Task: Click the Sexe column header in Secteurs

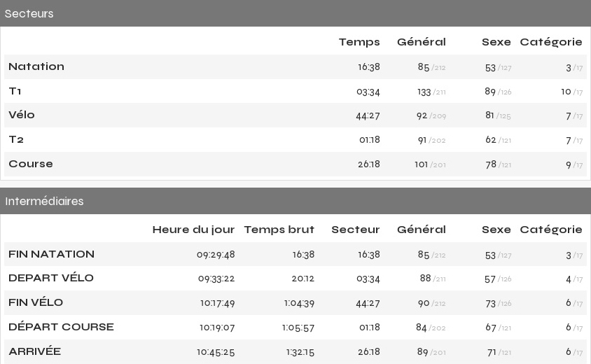Action: 496,42
